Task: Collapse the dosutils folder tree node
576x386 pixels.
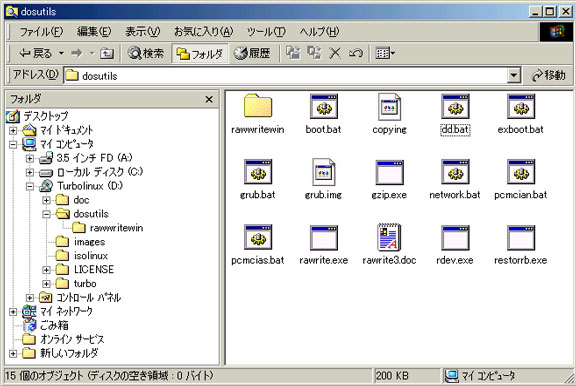Action: [47, 214]
